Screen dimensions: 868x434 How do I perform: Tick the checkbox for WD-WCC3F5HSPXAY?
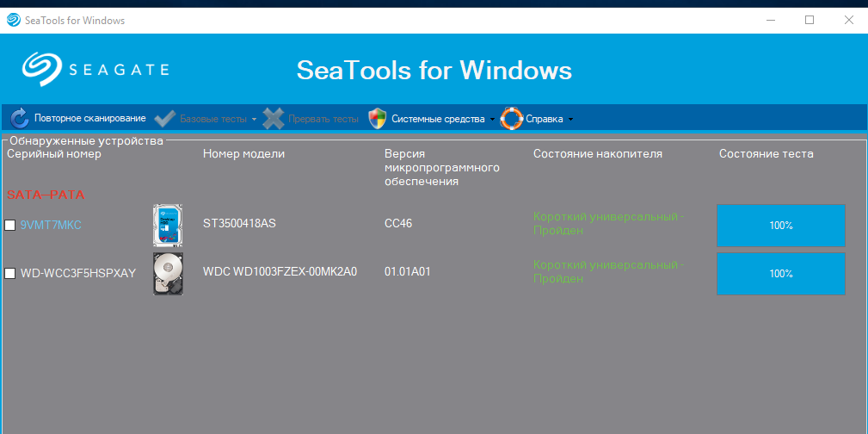[x=10, y=273]
